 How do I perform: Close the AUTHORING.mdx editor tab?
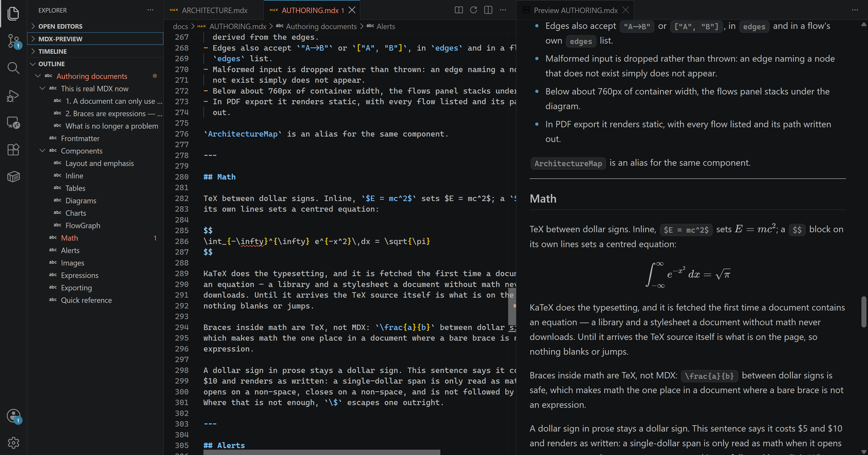coord(352,10)
